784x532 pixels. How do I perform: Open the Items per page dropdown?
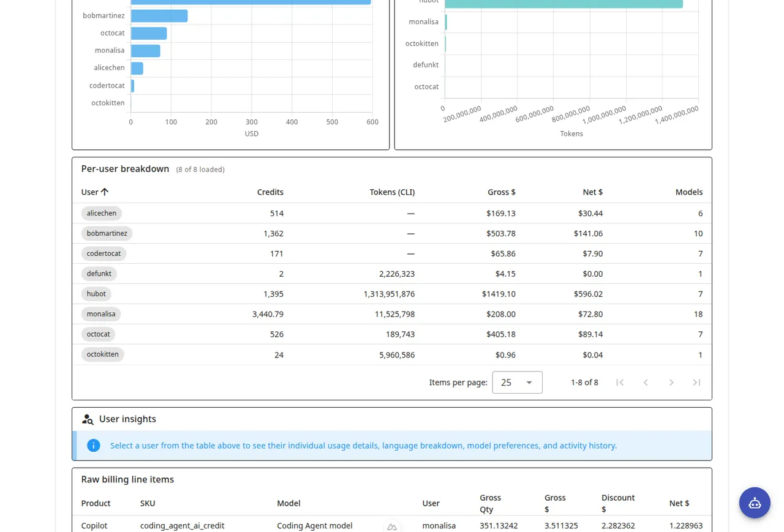click(x=517, y=382)
